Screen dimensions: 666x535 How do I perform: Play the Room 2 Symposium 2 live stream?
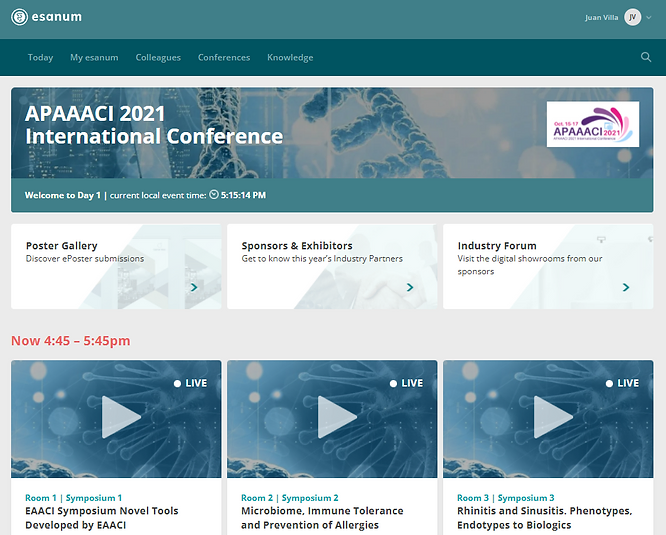[337, 417]
